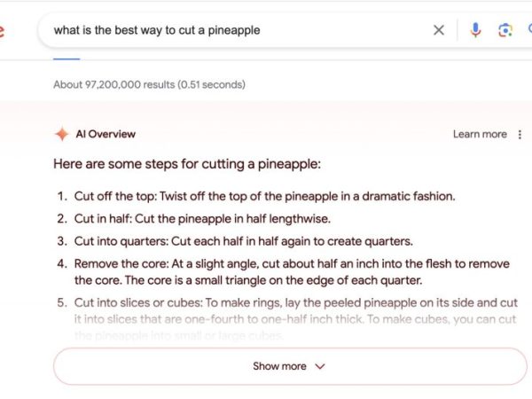Screen dimensions: 532x399
Task: Click the partially visible Google logo
Action: 2,31
